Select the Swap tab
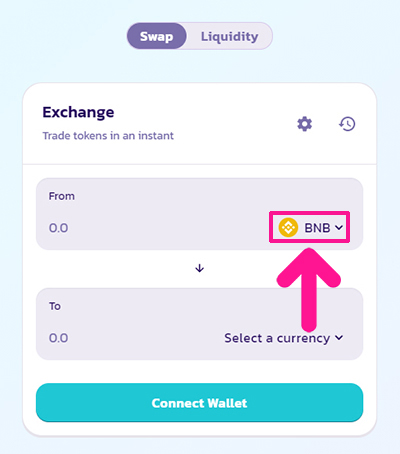This screenshot has width=400, height=454. (x=156, y=36)
